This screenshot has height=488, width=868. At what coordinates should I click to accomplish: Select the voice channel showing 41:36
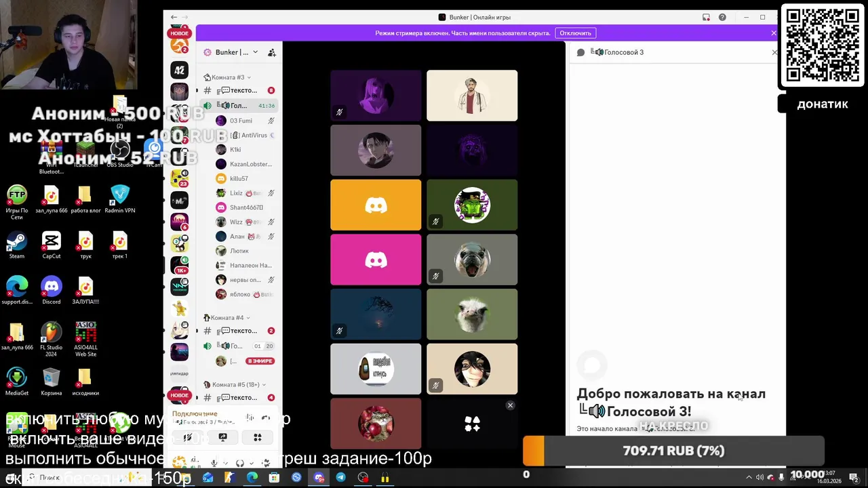coord(240,106)
